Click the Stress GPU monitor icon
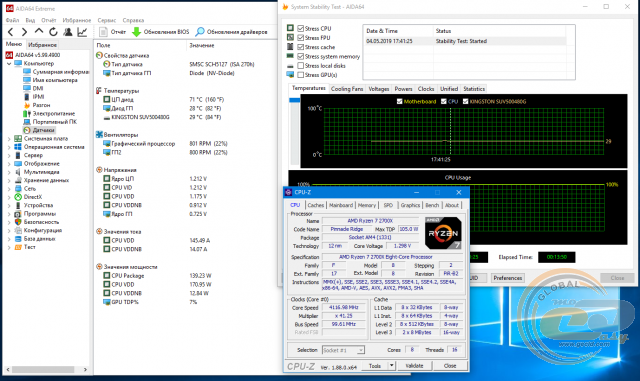Viewport: 640px width, 381px height. 290,74
